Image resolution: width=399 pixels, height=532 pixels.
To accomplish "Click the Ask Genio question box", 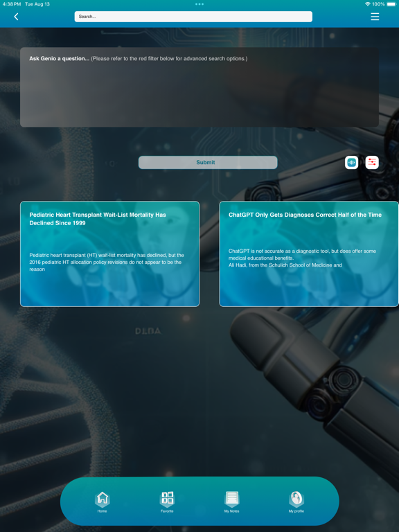I will click(x=199, y=87).
